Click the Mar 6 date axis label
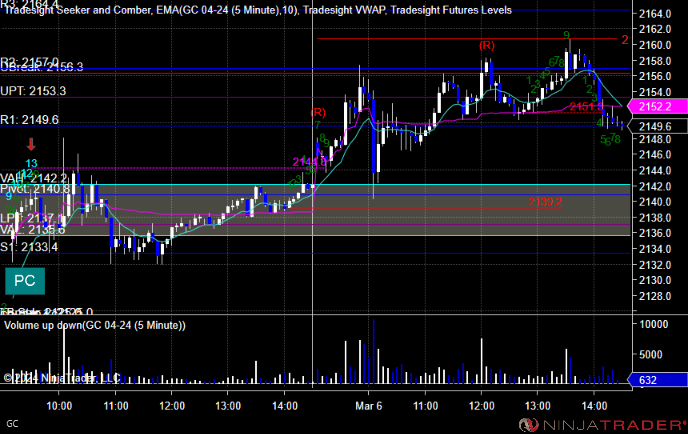The height and width of the screenshot is (434, 688). coord(369,406)
